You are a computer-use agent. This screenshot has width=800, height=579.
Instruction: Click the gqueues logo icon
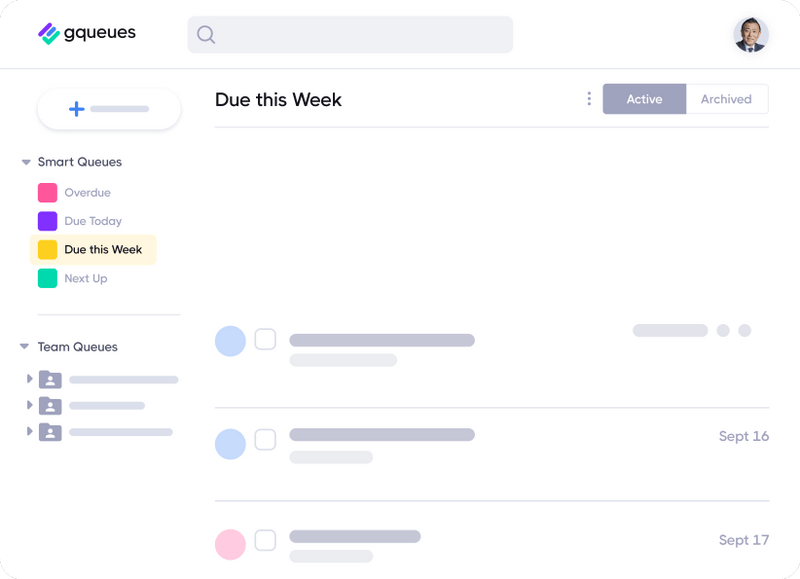pyautogui.click(x=47, y=31)
